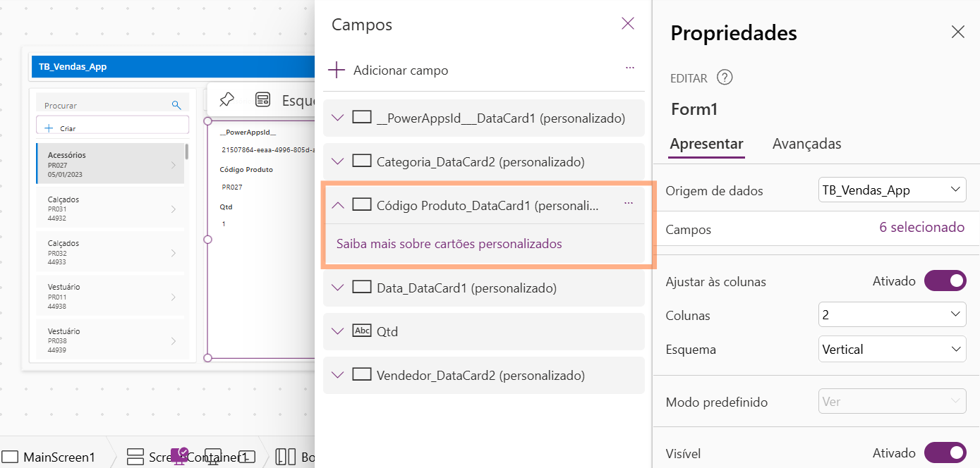Close the Campos panel
Image resolution: width=980 pixels, height=468 pixels.
point(628,24)
